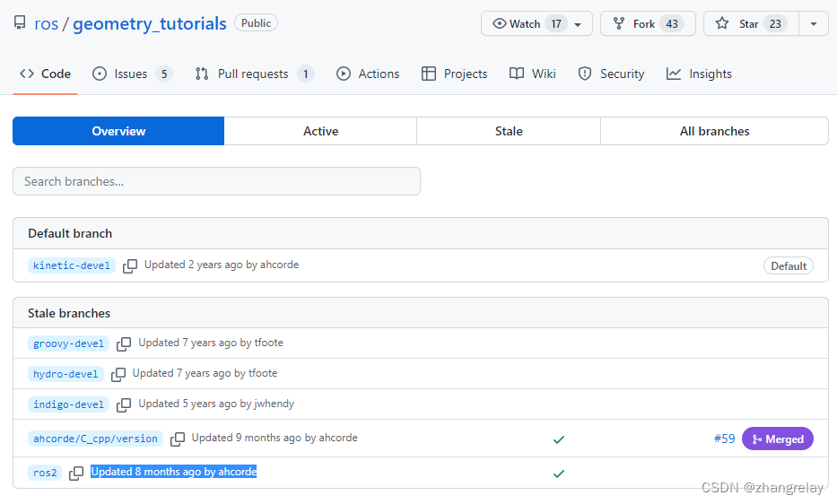Screen dimensions: 837x504
Task: Copy the ahcorde/C_cpp/version branch name
Action: coord(178,439)
